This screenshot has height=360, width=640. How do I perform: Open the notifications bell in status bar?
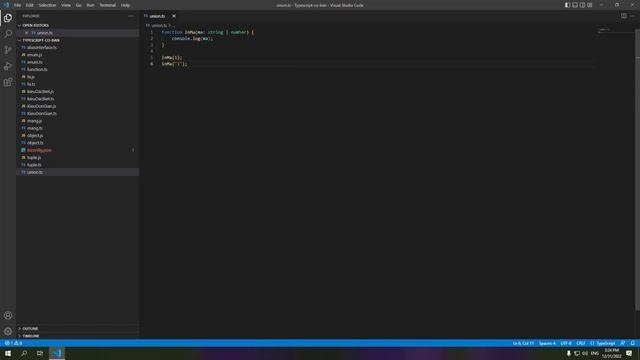pos(633,343)
